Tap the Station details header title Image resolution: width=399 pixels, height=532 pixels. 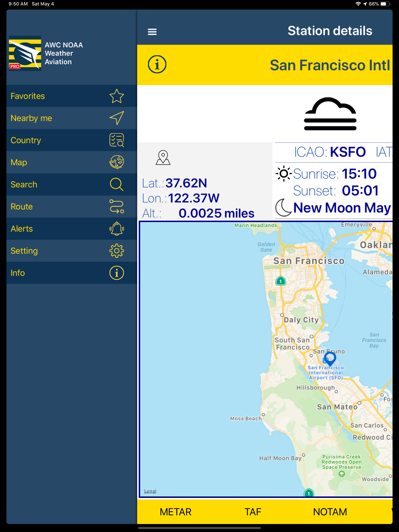[x=330, y=31]
